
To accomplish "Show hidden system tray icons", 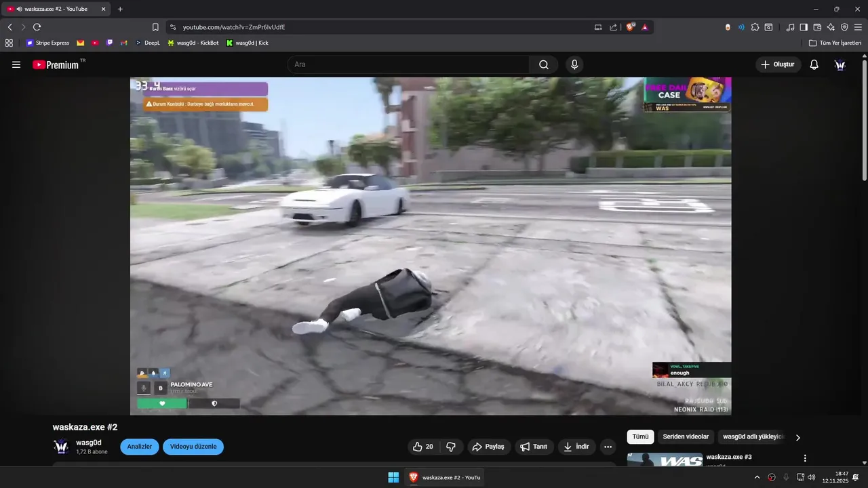I will [x=757, y=477].
